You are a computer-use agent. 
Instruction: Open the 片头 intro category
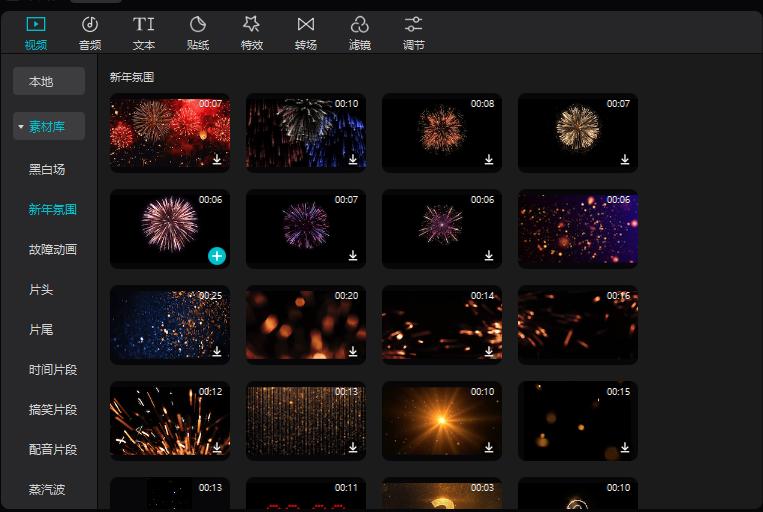[41, 290]
